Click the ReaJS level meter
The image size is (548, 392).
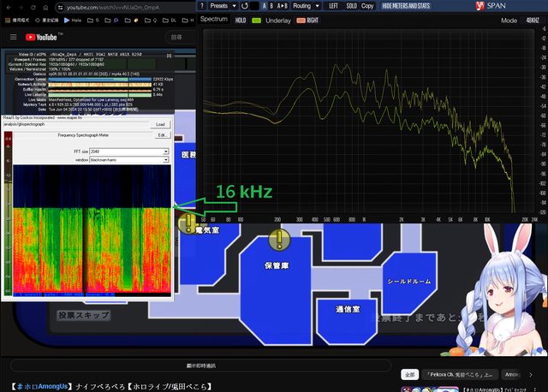click(8, 213)
